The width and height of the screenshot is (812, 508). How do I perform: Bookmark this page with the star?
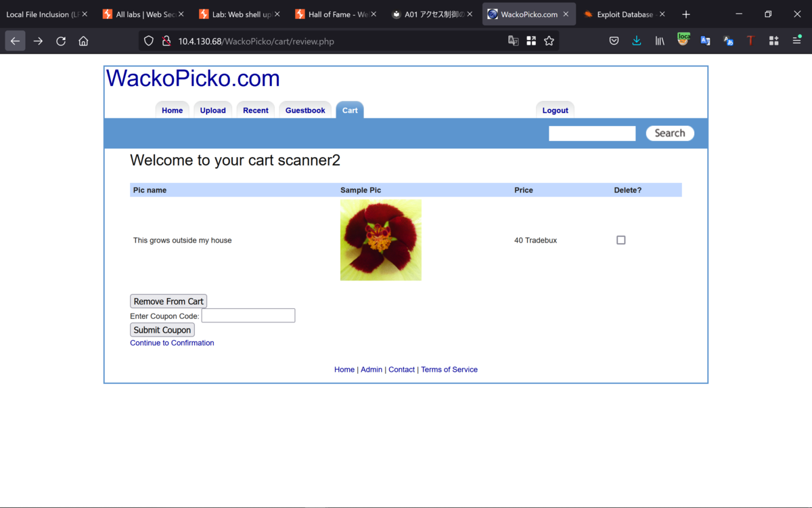(549, 41)
